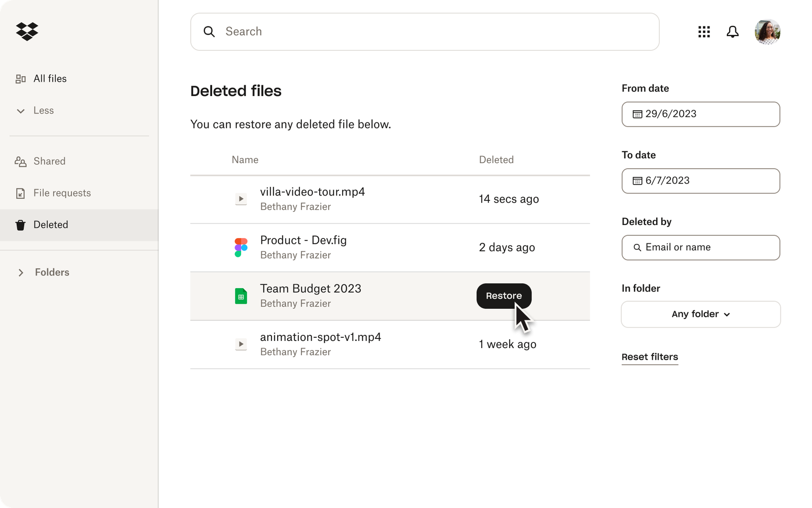The height and width of the screenshot is (508, 812).
Task: Open the Any folder dropdown
Action: click(700, 314)
